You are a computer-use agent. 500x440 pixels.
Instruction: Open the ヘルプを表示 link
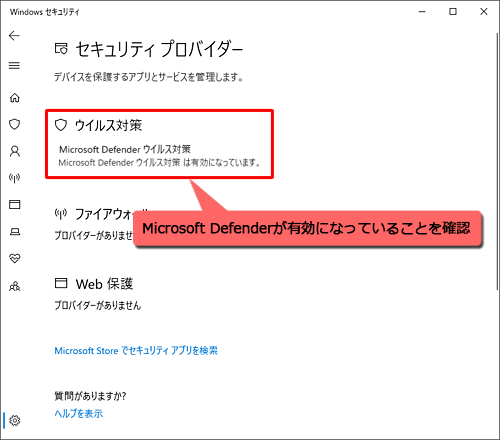click(x=78, y=414)
